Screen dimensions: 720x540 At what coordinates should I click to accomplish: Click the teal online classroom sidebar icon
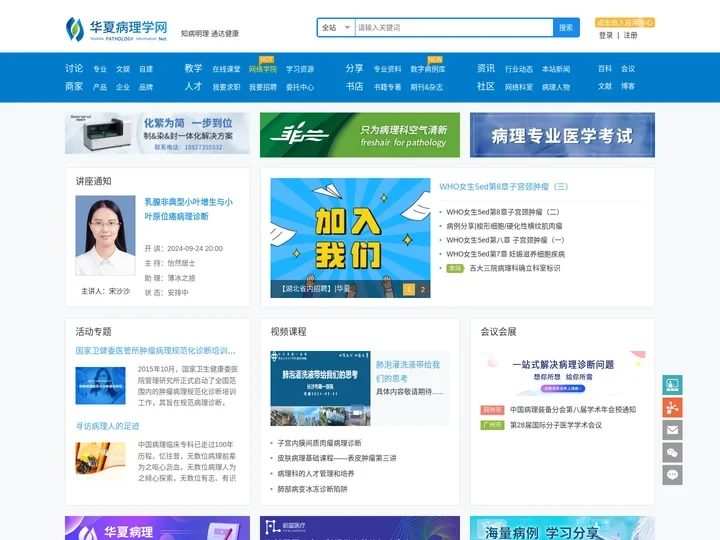click(672, 385)
